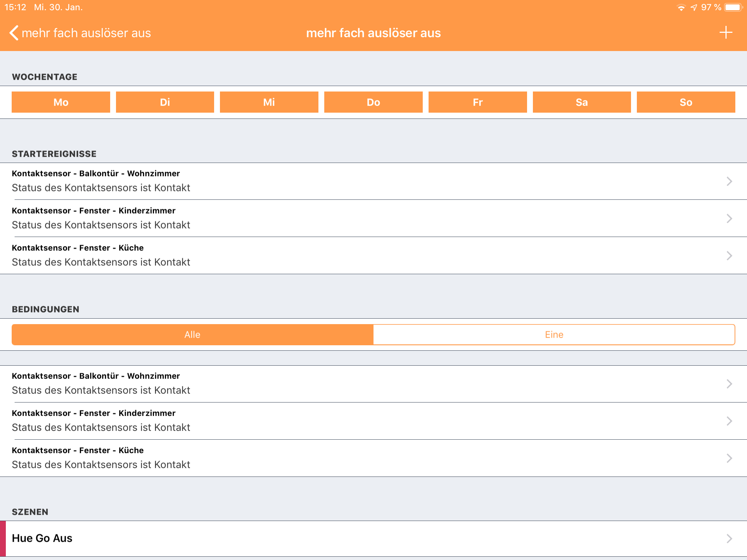
Task: Toggle the Mi weekday button
Action: (269, 102)
